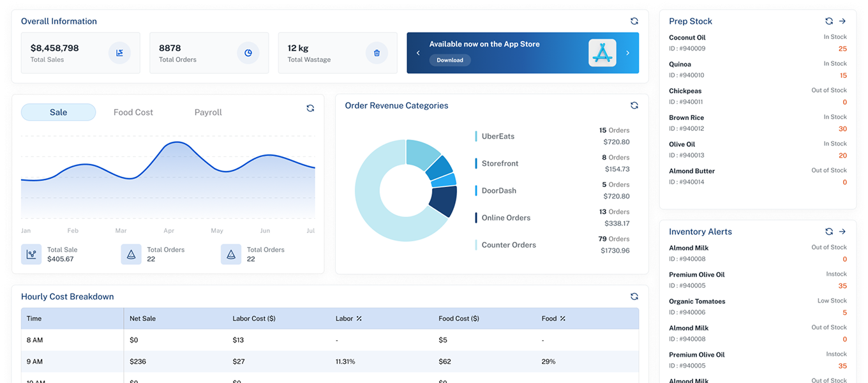Viewport: 868px width, 383px height.
Task: Open full Prep Stock list arrow
Action: (x=842, y=21)
